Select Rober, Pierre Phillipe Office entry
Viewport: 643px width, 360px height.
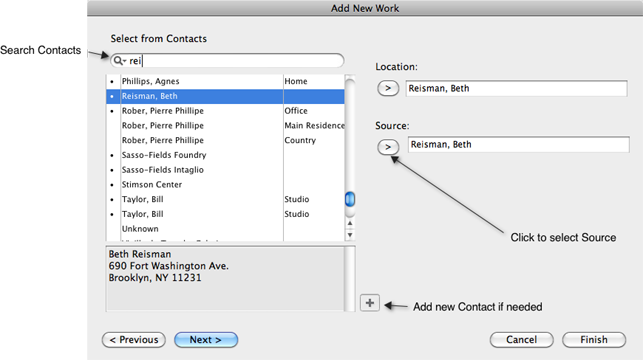225,111
